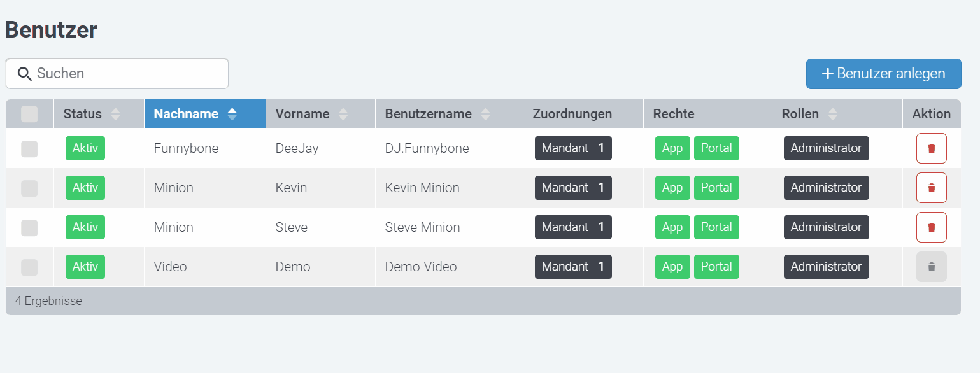Remove Steve Minion via trash icon

[931, 227]
